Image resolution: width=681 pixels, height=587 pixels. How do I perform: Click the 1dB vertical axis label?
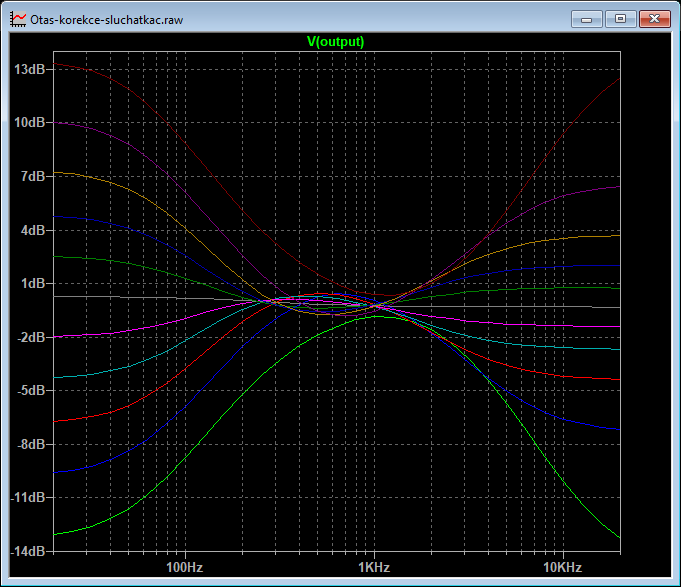[33, 284]
